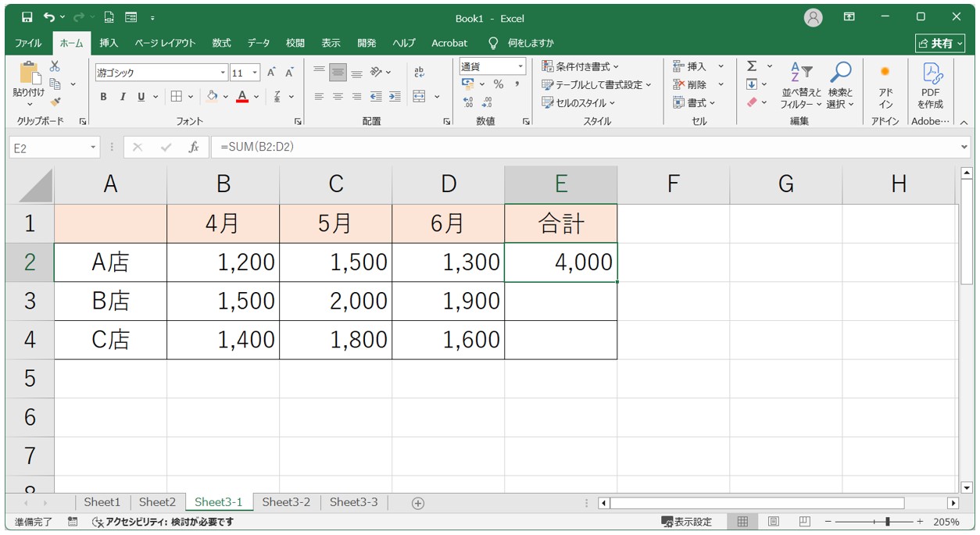
Task: Expand the formula bar chevron
Action: click(964, 147)
